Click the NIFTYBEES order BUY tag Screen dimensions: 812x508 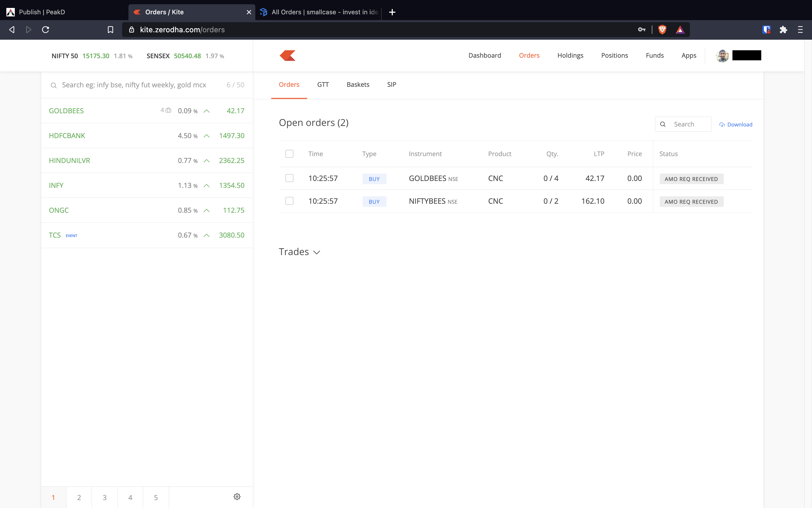coord(374,202)
